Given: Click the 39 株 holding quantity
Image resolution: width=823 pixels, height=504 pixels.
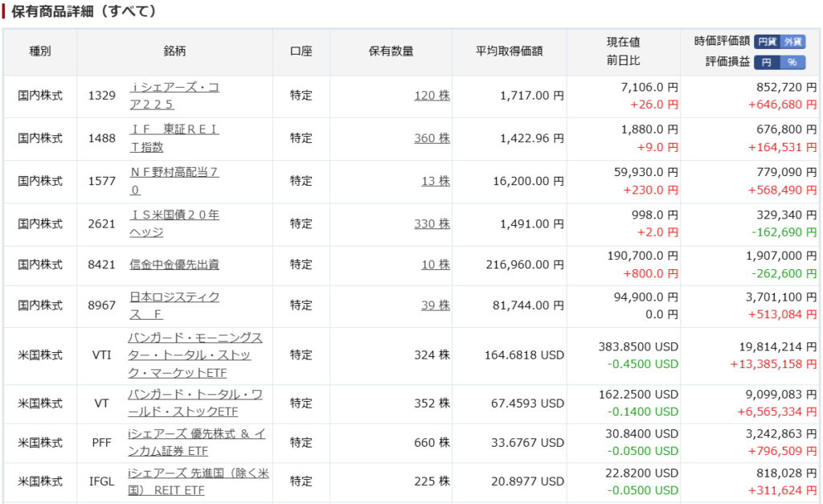Looking at the screenshot, I should (436, 305).
